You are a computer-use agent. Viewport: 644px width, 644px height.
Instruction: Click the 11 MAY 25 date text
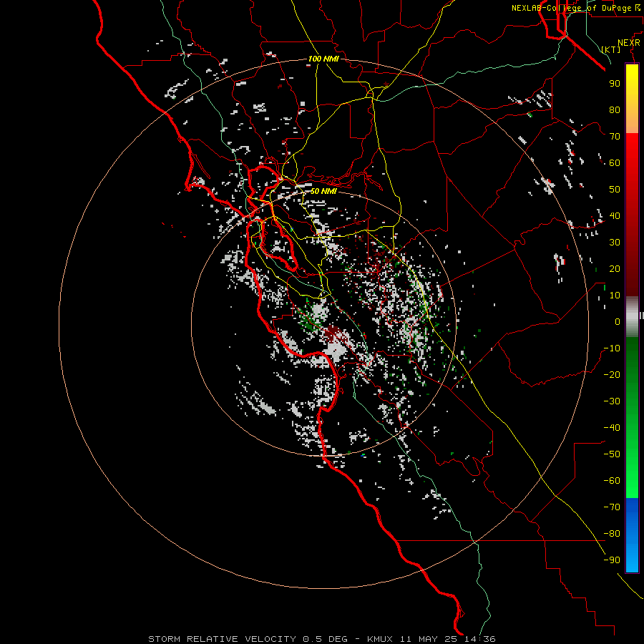[x=429, y=639]
